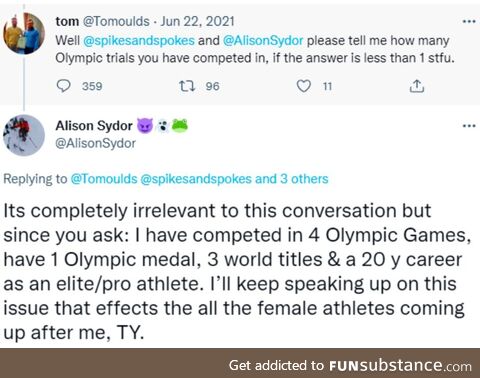Open Alison Sydor's profile avatar

(24, 135)
